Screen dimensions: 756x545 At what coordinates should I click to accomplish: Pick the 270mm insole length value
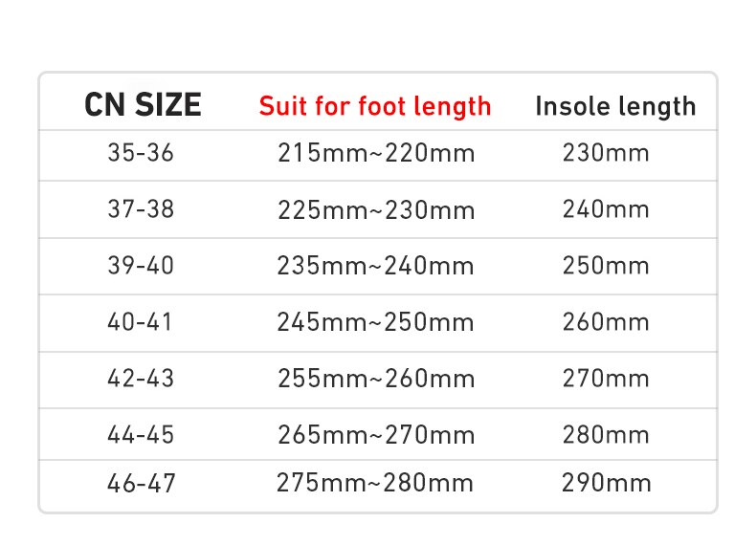point(607,379)
